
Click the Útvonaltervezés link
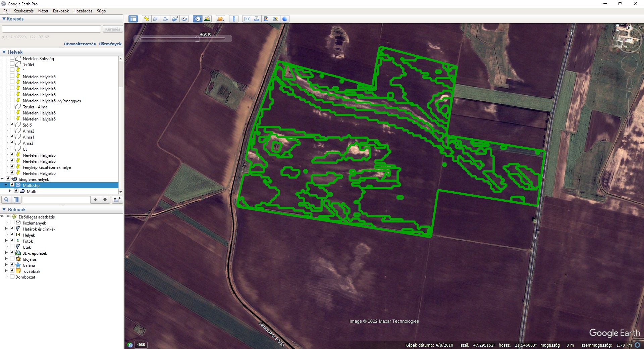[79, 44]
